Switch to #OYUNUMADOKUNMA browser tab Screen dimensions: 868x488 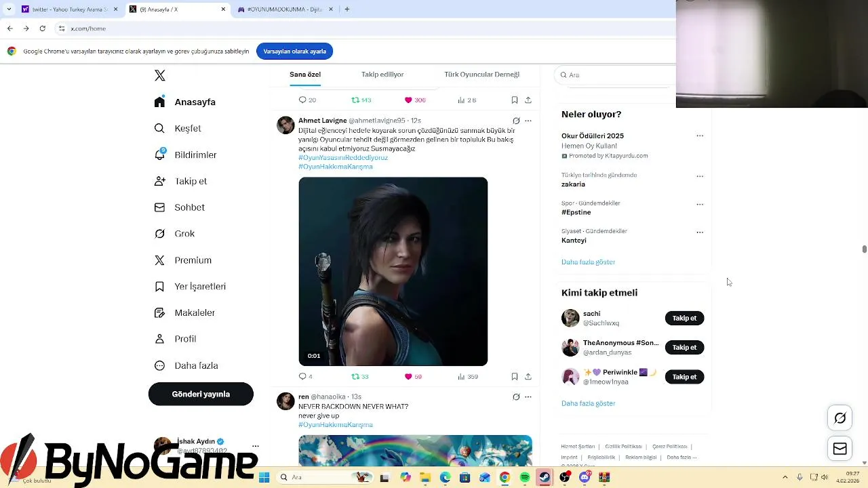point(285,9)
